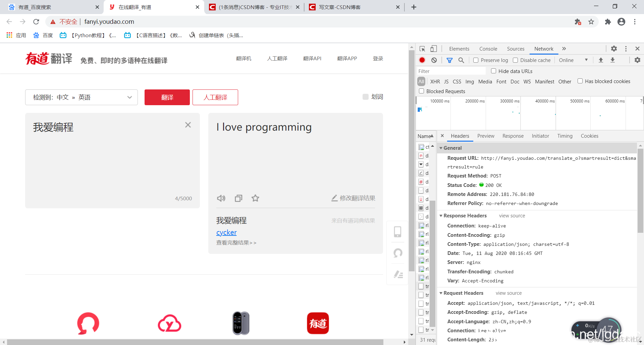The height and width of the screenshot is (345, 644).
Task: Open the language selection dropdown 中文 » 英语
Action: point(82,97)
